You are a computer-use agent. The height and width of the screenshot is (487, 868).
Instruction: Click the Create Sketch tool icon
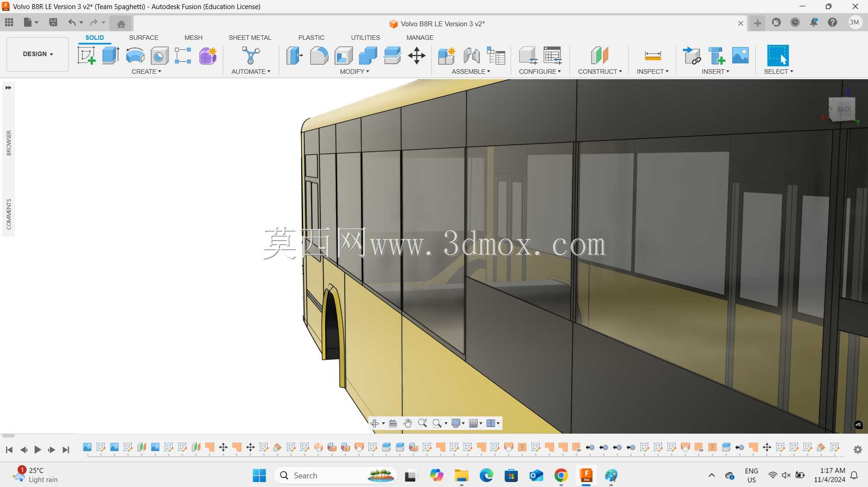coord(86,56)
